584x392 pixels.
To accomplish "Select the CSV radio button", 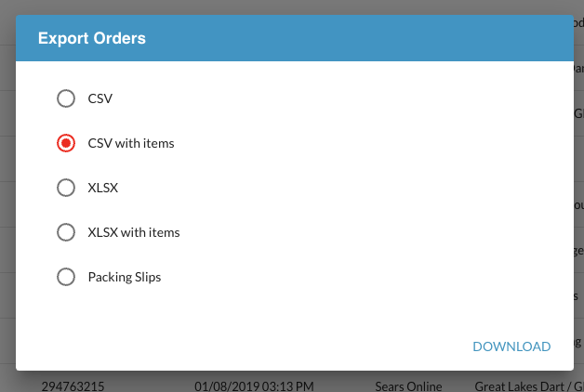I will point(66,98).
